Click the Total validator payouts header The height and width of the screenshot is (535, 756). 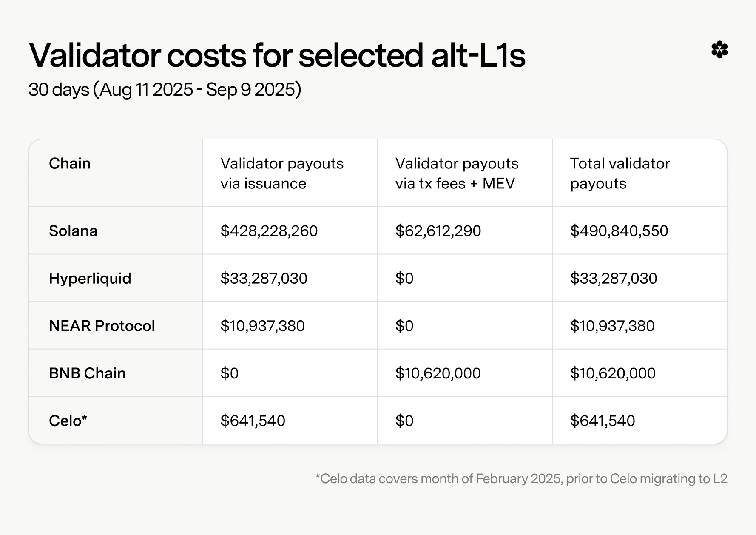(620, 174)
